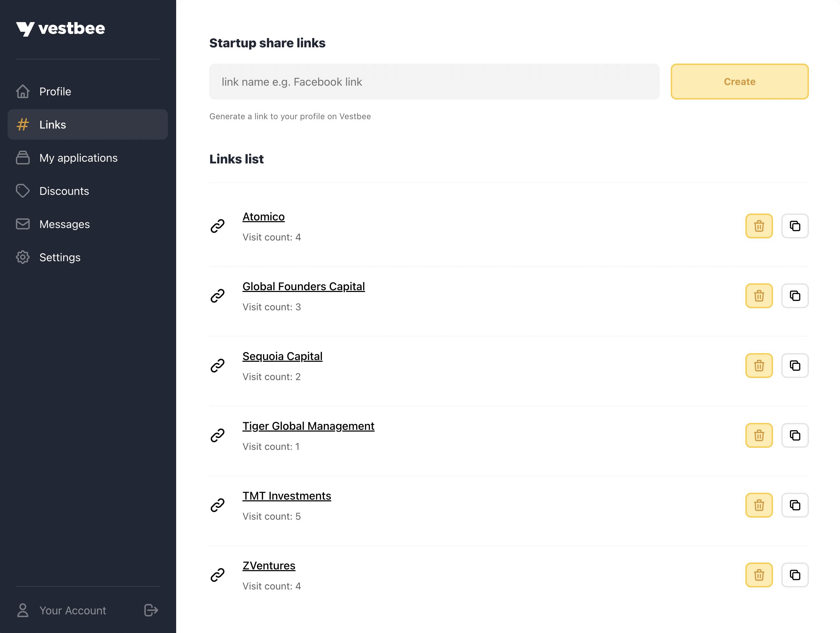The width and height of the screenshot is (840, 633).
Task: Delete the ZVentures share link
Action: pyautogui.click(x=758, y=575)
